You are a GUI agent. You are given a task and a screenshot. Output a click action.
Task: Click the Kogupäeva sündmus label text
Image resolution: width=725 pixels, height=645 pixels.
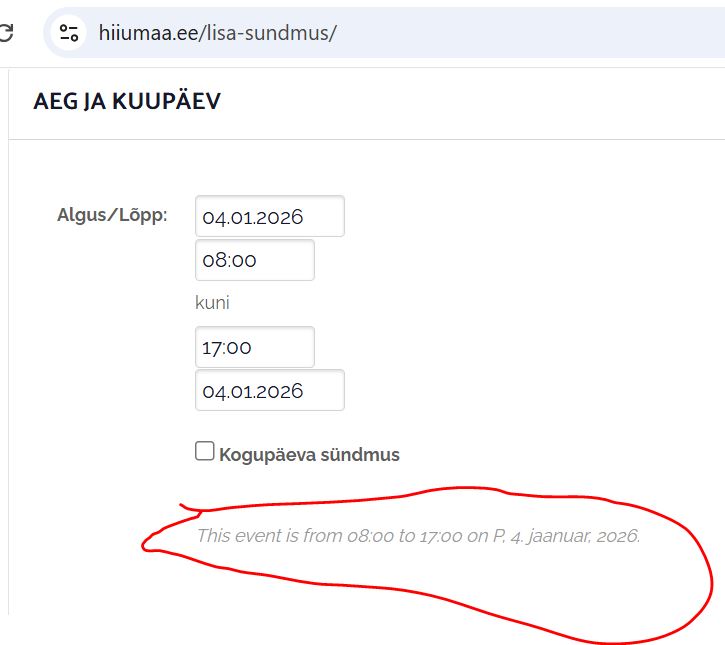(x=309, y=455)
